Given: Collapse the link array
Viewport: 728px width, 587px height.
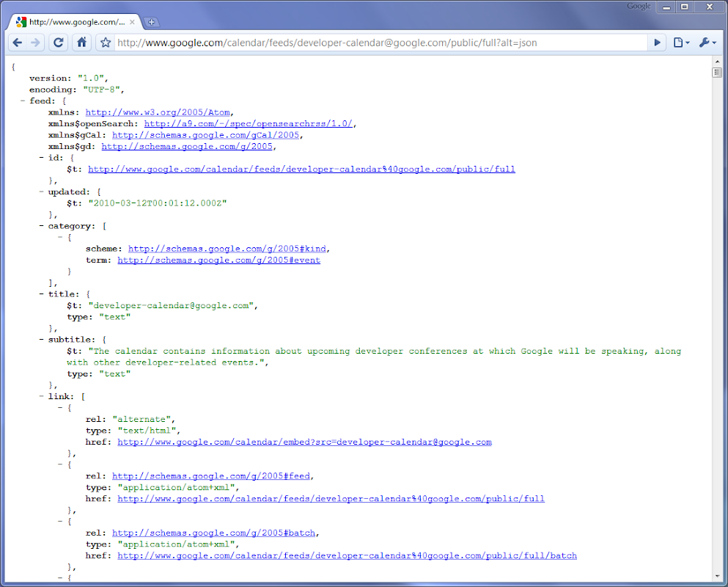Looking at the screenshot, I should tap(41, 396).
